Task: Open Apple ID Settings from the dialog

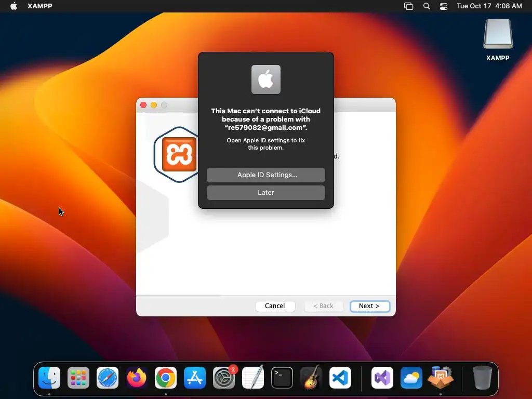Action: pyautogui.click(x=265, y=175)
